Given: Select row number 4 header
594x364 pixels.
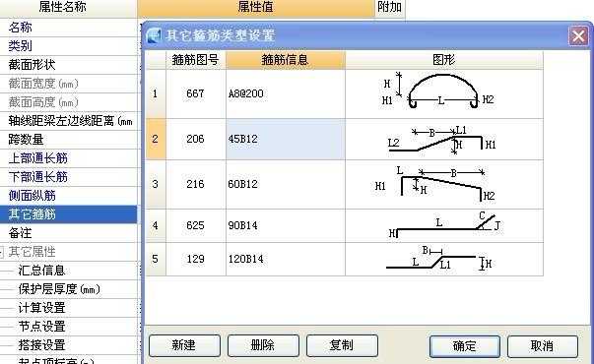Looking at the screenshot, I should 156,225.
